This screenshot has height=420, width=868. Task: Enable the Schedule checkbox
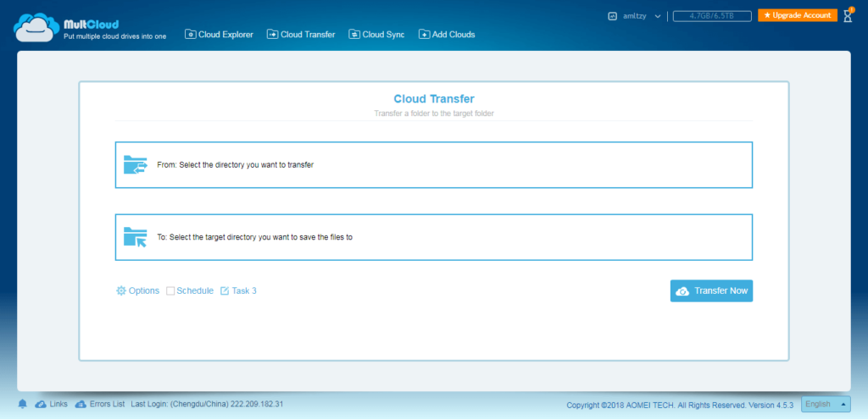pyautogui.click(x=170, y=291)
